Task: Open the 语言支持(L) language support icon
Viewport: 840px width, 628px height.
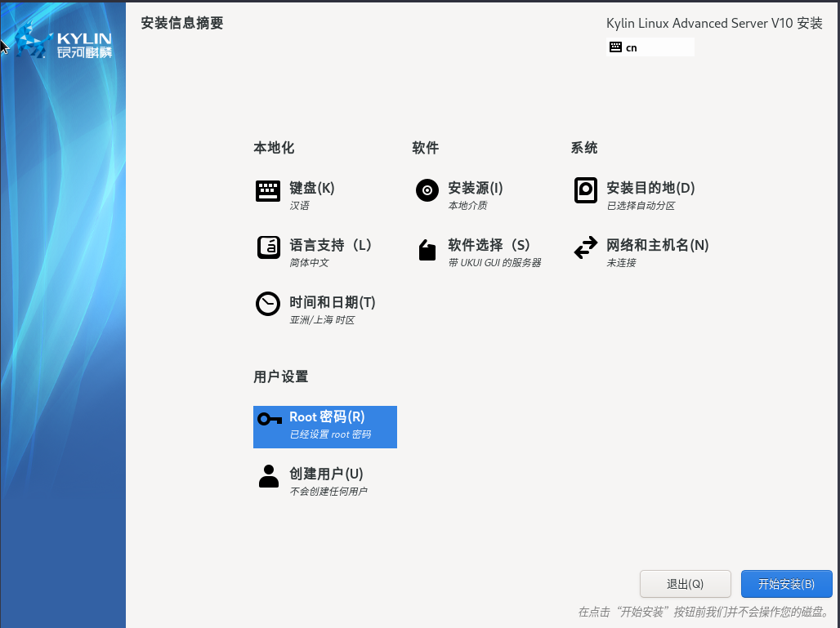Action: pyautogui.click(x=268, y=247)
